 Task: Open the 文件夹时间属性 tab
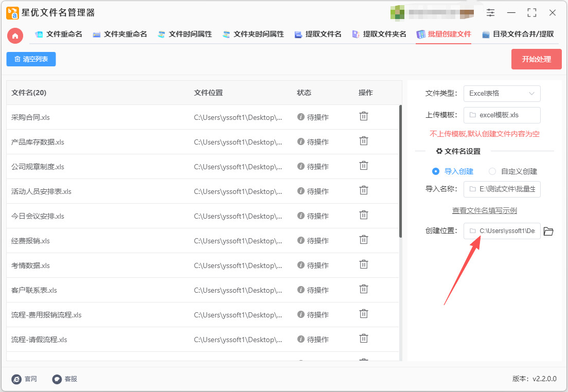(253, 34)
